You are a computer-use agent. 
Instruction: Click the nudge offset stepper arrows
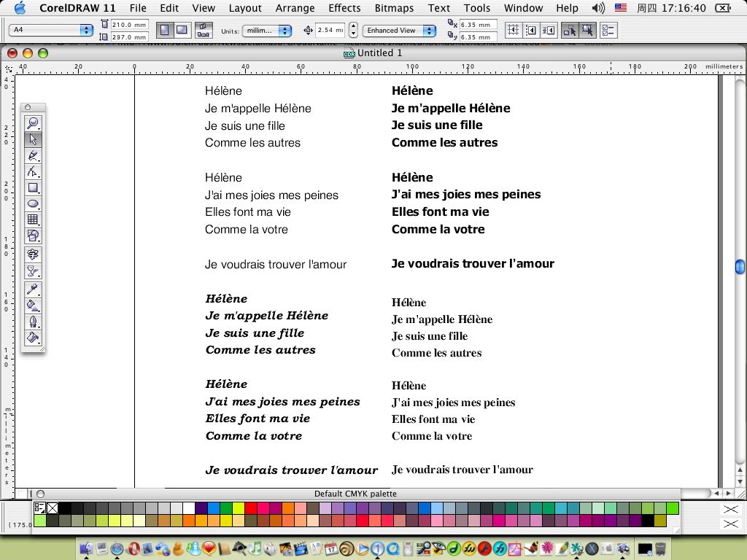tap(353, 30)
